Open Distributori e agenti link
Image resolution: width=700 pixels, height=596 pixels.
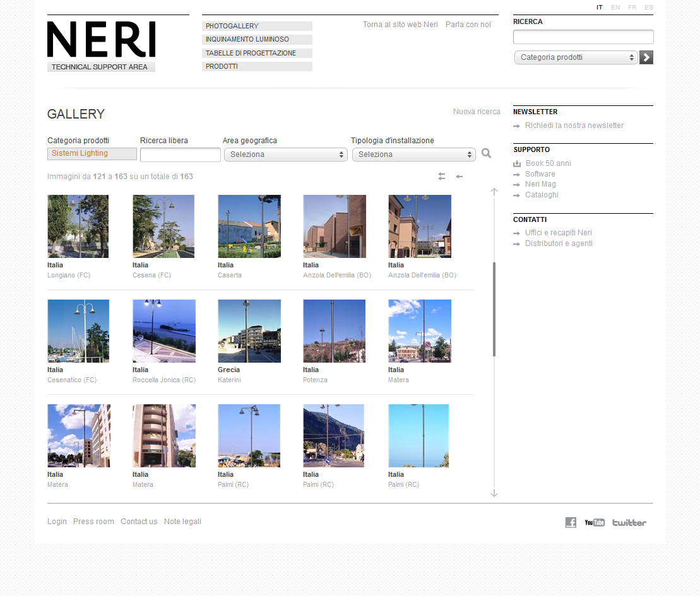tap(559, 243)
